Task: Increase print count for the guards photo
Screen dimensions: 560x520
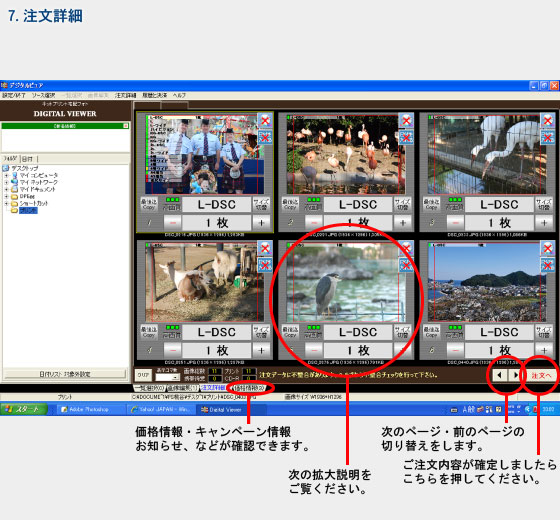Action: coord(261,223)
